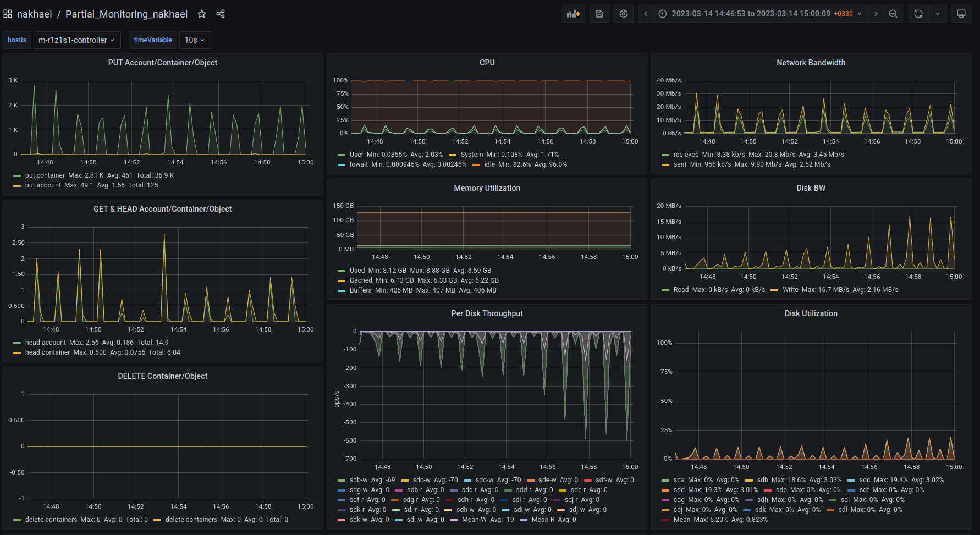
Task: Open the timeVariable 10s dropdown
Action: (x=195, y=40)
